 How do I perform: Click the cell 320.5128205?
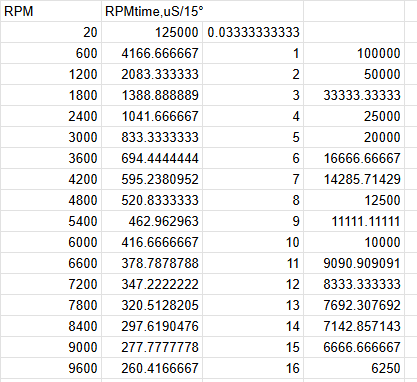point(152,305)
